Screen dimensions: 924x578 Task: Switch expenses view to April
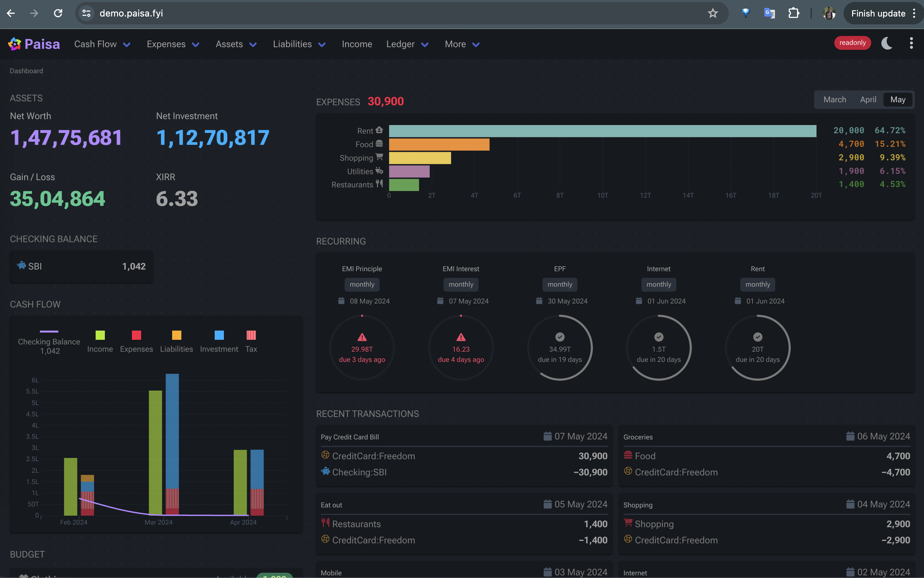(x=868, y=100)
